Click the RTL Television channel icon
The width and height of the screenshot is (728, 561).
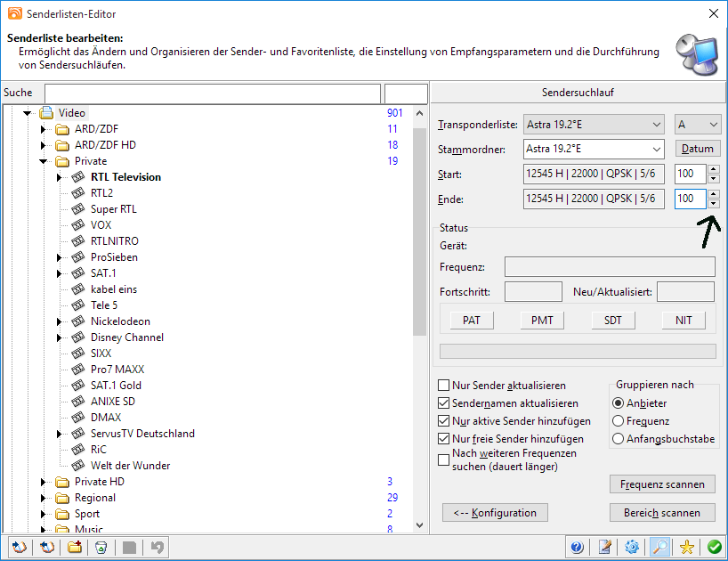78,177
